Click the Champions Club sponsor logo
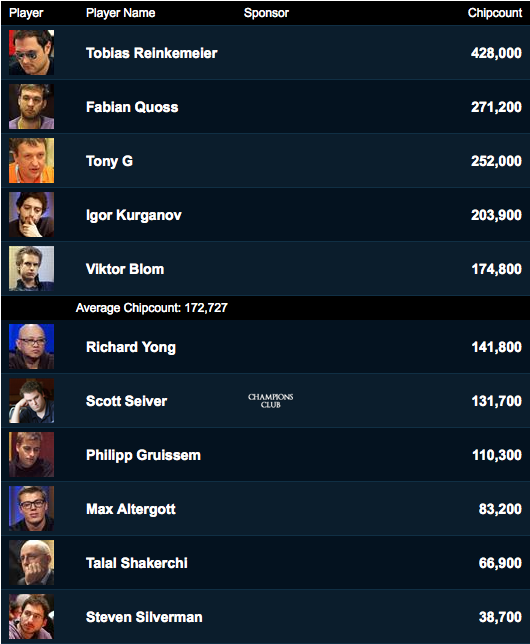This screenshot has height=644, width=530. tap(270, 401)
